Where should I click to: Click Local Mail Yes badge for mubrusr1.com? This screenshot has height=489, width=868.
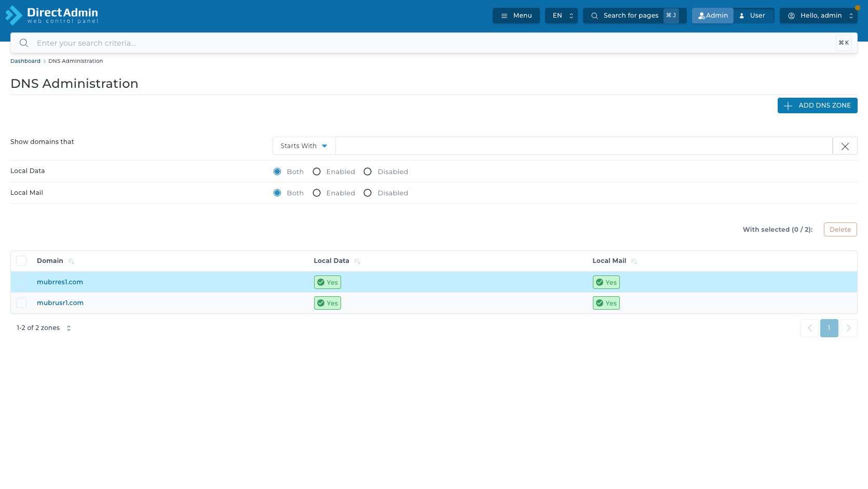606,303
